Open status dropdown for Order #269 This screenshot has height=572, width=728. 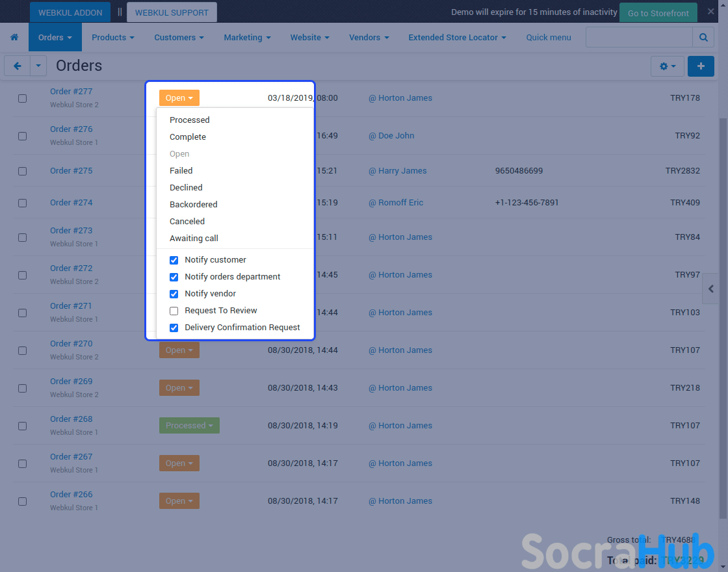179,387
